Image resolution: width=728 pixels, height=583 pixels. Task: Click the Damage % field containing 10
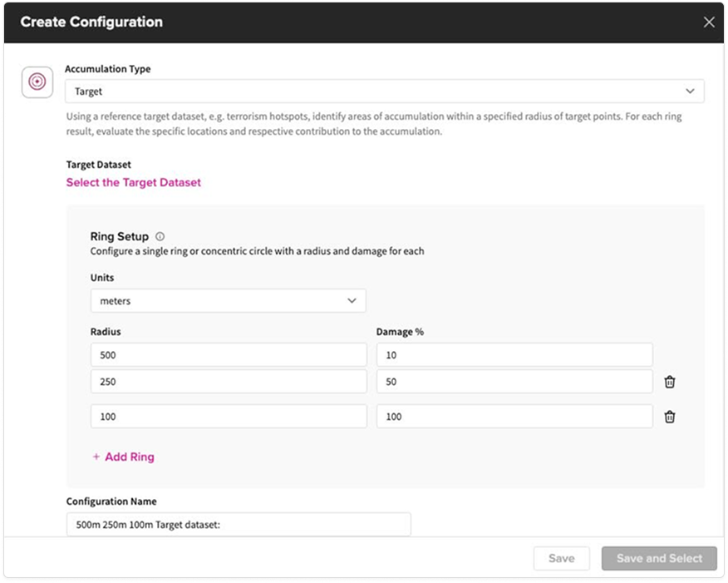(x=514, y=355)
